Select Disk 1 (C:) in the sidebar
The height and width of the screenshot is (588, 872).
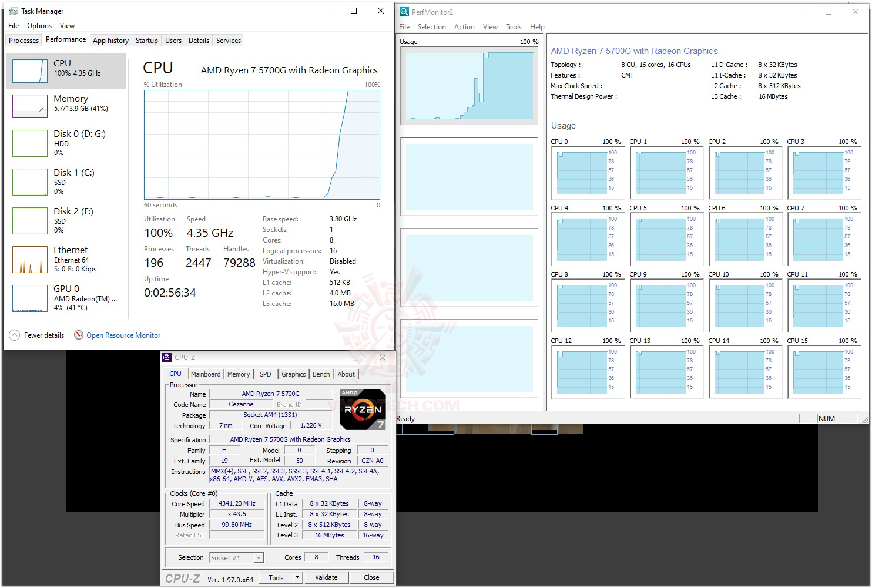click(66, 182)
